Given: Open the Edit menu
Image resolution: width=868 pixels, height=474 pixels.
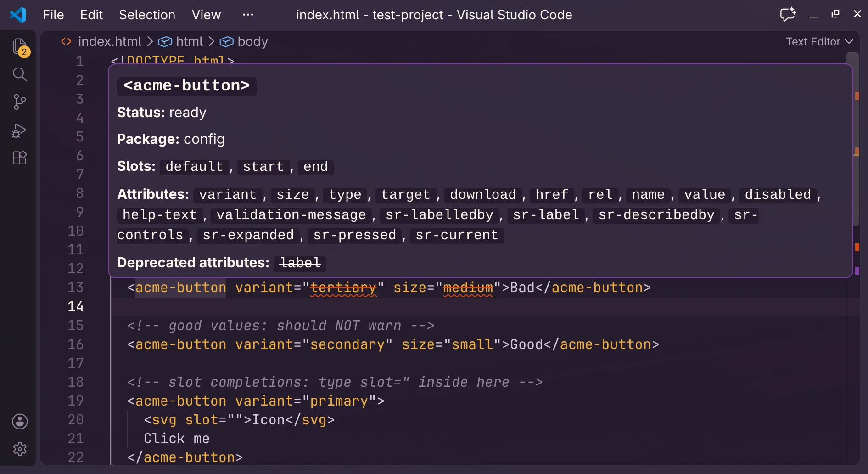Looking at the screenshot, I should 91,15.
